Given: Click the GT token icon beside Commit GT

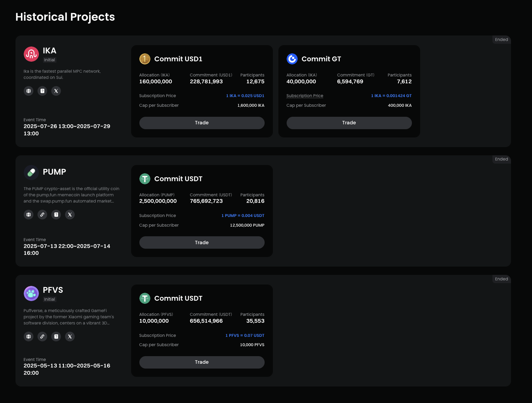Looking at the screenshot, I should [292, 59].
